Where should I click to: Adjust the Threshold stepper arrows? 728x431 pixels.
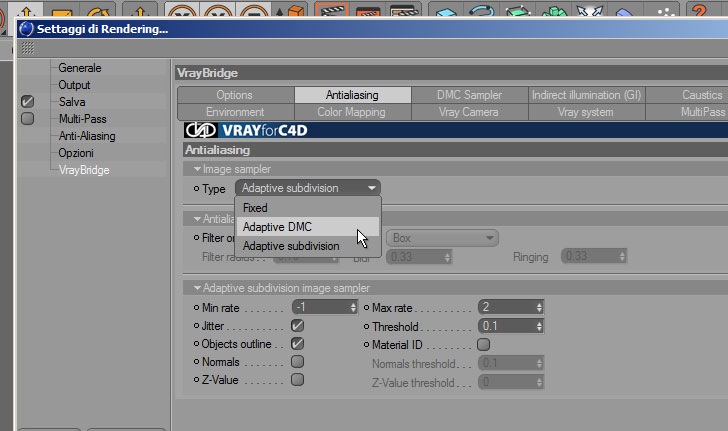[x=539, y=326]
